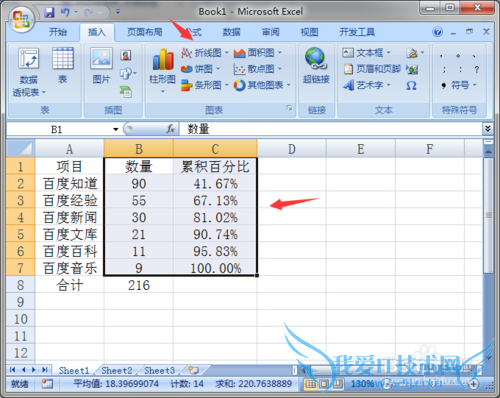Image resolution: width=500 pixels, height=398 pixels.
Task: Open Excel help question mark
Action: 437,32
